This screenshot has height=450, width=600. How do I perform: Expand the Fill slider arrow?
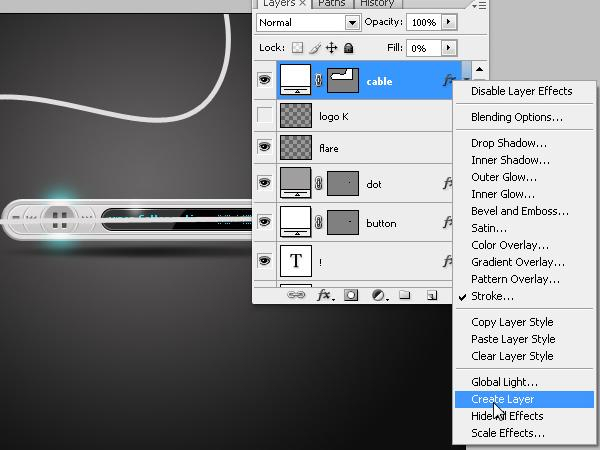[449, 48]
